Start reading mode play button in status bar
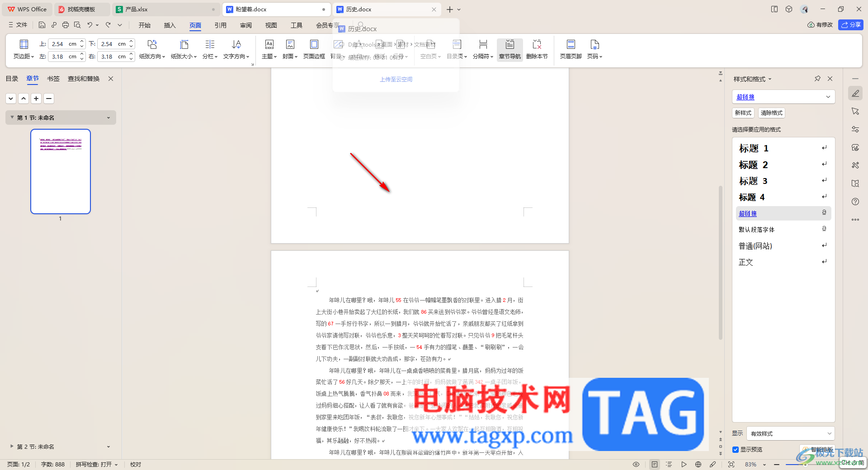868x470 pixels. (x=684, y=464)
